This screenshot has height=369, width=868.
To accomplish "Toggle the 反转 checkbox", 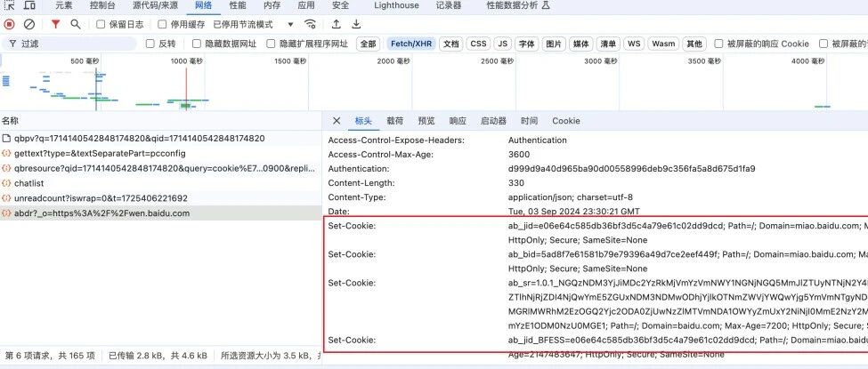I will click(x=150, y=44).
